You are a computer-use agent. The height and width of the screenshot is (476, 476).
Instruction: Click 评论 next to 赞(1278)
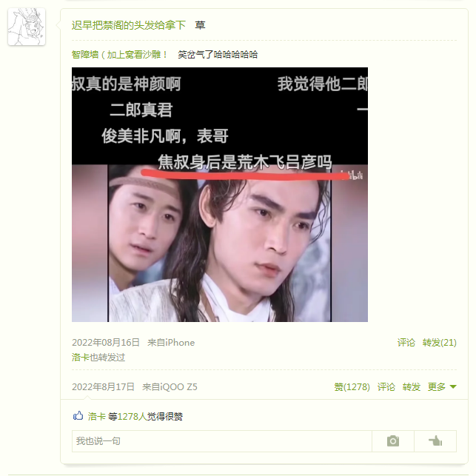[386, 386]
